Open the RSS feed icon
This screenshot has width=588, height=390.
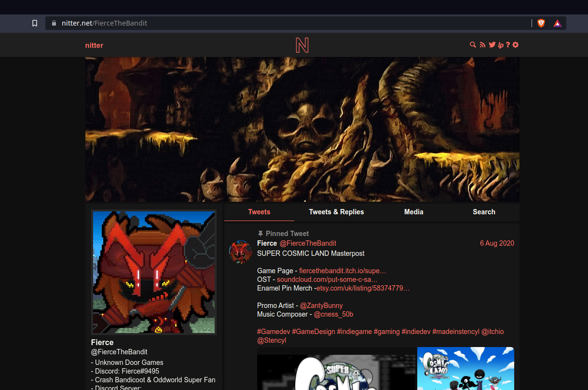[482, 45]
